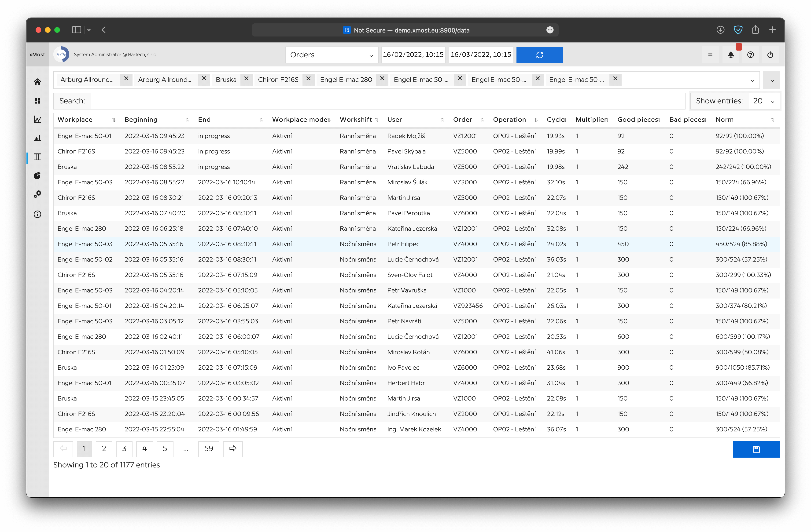Open the dashboard tiles sidebar icon
Screen dimensions: 811x532
(x=37, y=101)
